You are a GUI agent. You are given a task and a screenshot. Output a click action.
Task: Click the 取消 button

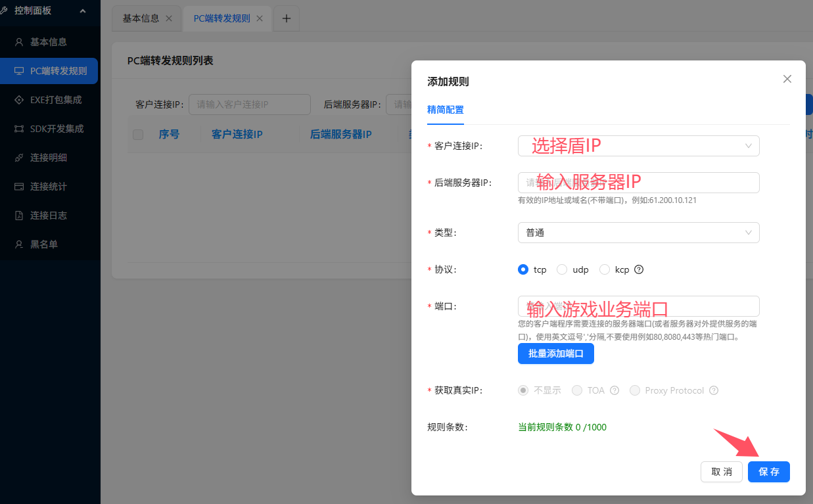coord(722,472)
